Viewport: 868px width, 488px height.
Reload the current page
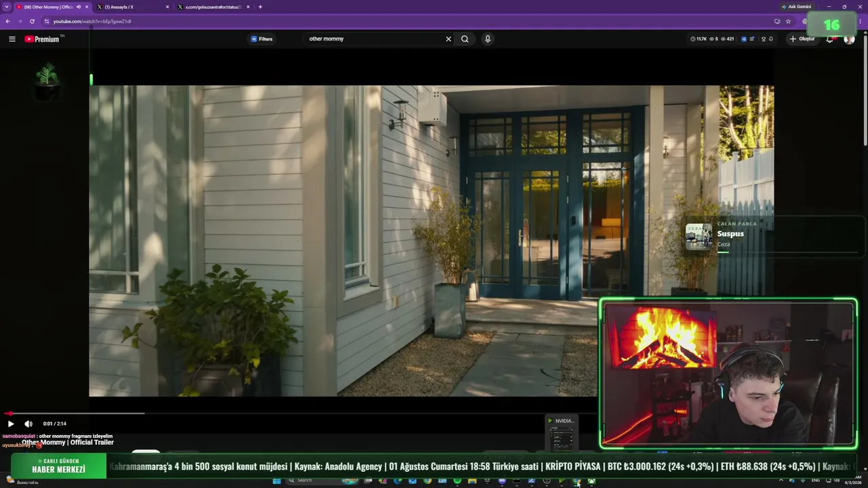click(x=32, y=21)
